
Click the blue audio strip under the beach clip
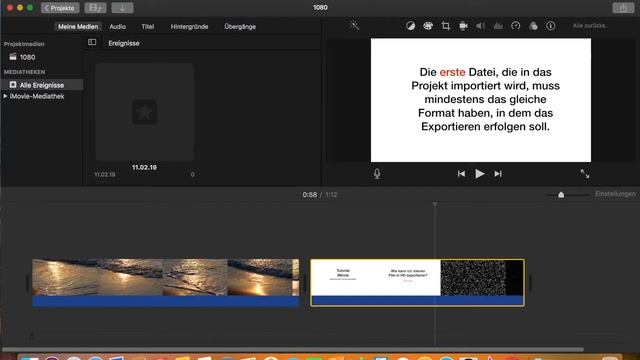166,301
